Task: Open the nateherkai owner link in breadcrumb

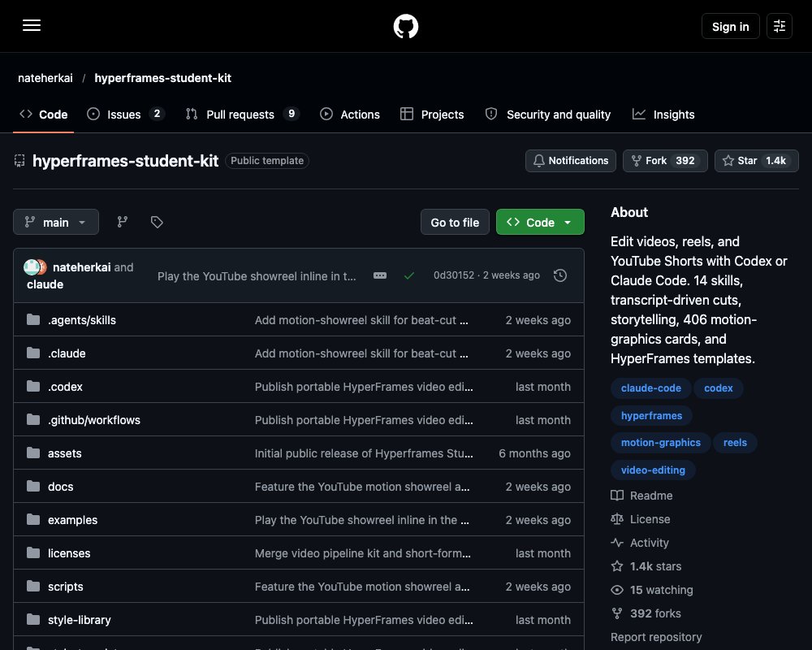Action: tap(45, 78)
